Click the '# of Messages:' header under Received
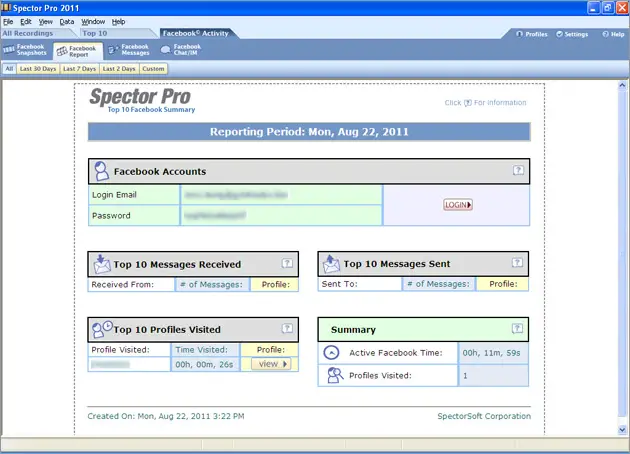 tap(212, 284)
